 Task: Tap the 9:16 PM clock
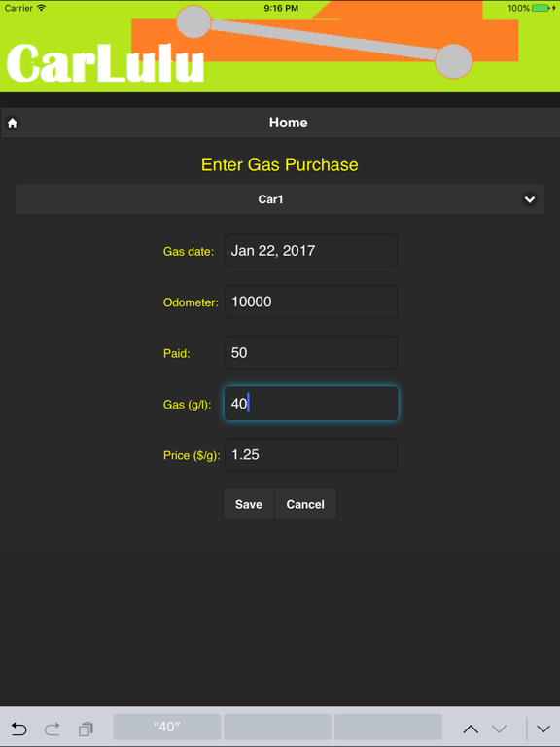[x=281, y=8]
